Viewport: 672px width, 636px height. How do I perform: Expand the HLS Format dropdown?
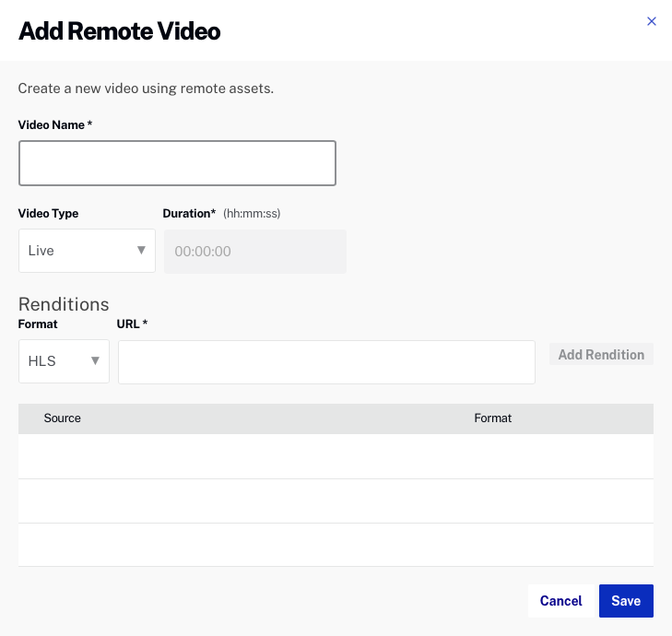[64, 361]
